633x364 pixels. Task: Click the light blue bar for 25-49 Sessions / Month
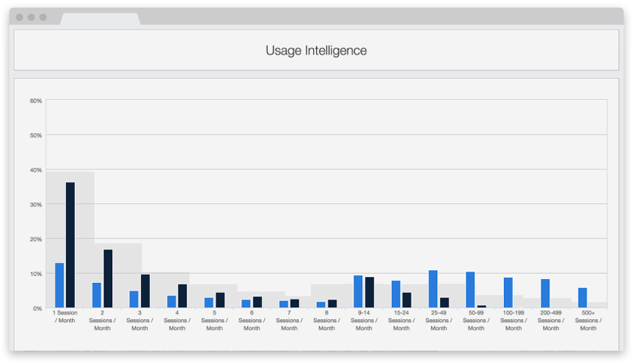click(433, 289)
